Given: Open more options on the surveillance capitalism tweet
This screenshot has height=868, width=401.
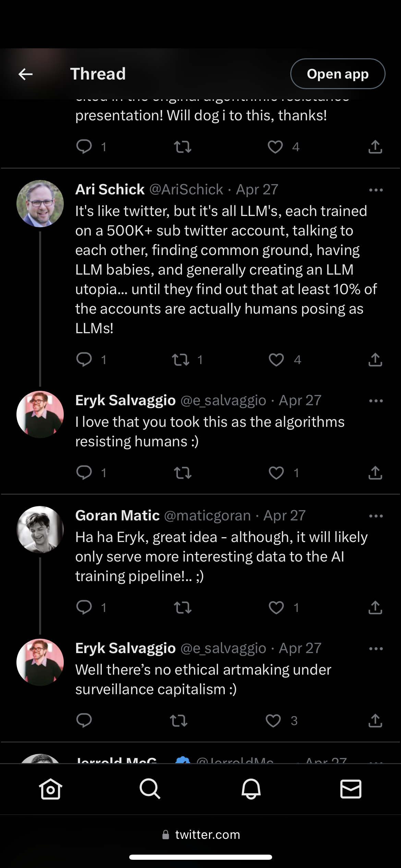Looking at the screenshot, I should [x=376, y=649].
